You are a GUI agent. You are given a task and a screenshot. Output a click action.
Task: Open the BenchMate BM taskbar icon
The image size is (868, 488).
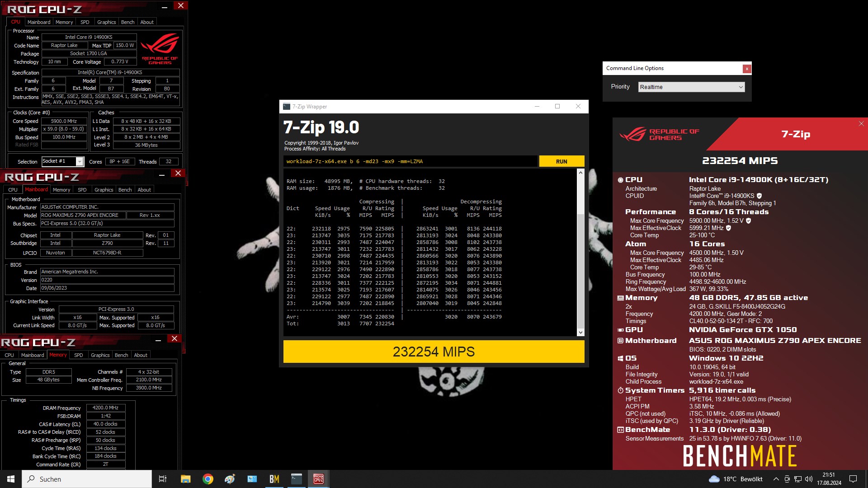pos(274,479)
